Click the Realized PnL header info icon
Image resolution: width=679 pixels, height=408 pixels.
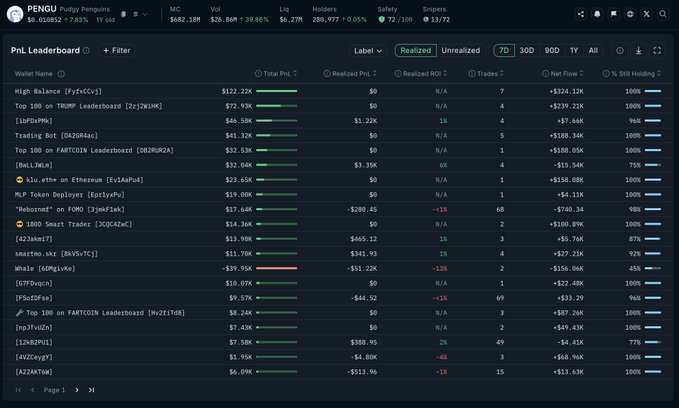(327, 74)
